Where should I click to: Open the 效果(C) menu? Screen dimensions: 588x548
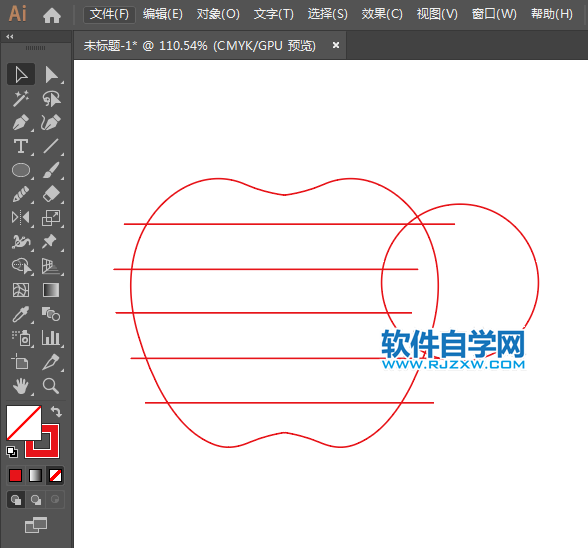(x=382, y=15)
